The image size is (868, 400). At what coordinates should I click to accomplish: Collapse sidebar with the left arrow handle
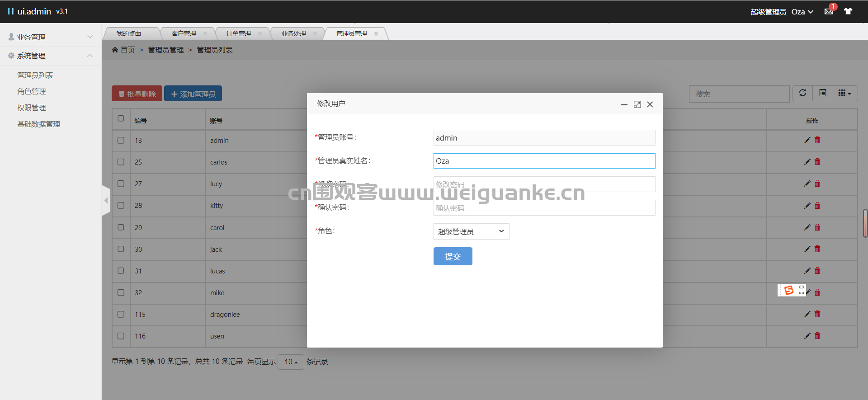tap(106, 200)
